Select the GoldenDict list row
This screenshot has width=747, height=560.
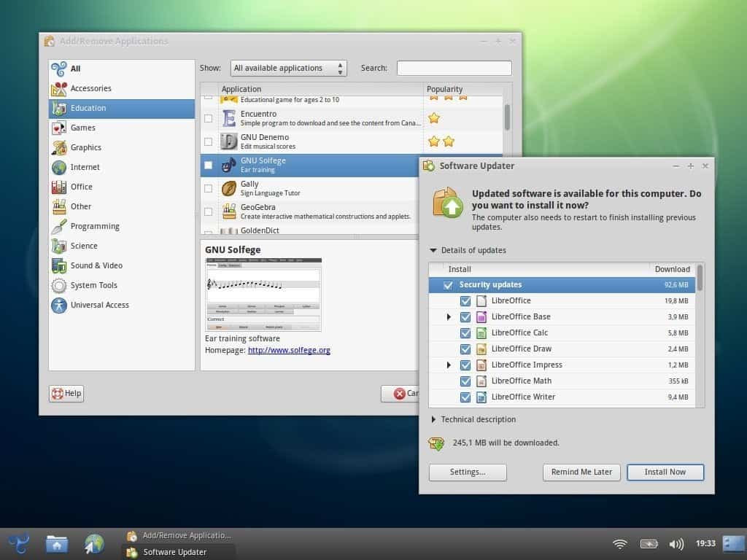[x=309, y=230]
